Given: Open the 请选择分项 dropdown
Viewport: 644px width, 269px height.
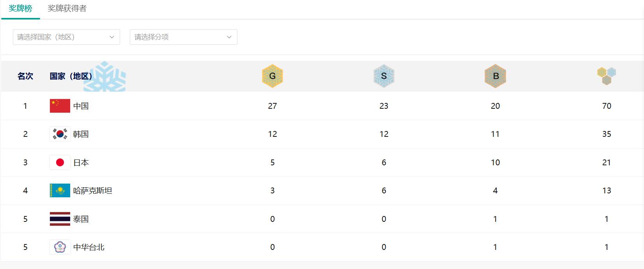Looking at the screenshot, I should pos(183,37).
